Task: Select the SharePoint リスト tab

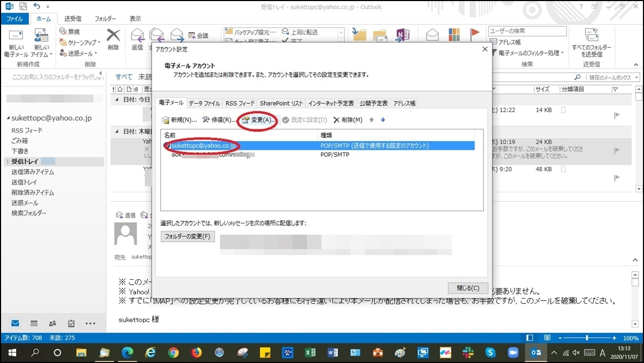Action: tap(281, 103)
